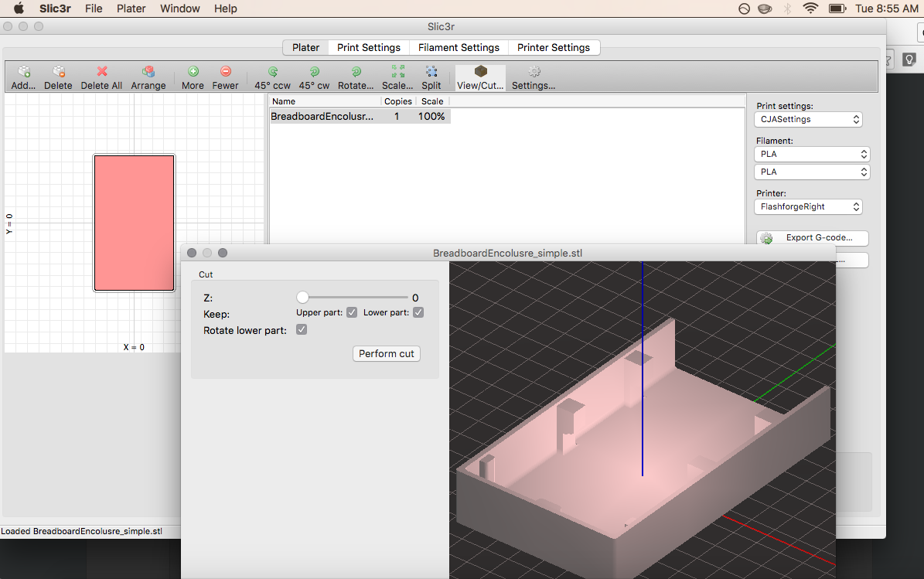Click the Scale column header
The height and width of the screenshot is (579, 924).
(432, 101)
